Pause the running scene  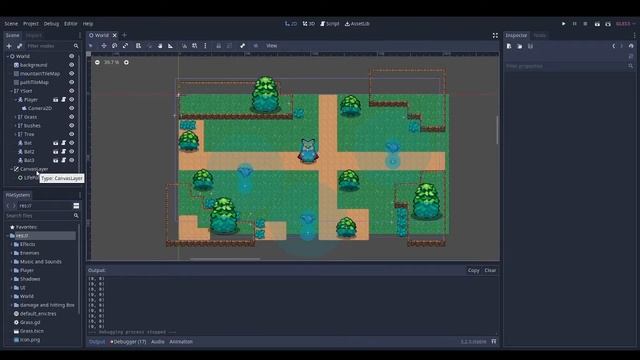[x=575, y=24]
